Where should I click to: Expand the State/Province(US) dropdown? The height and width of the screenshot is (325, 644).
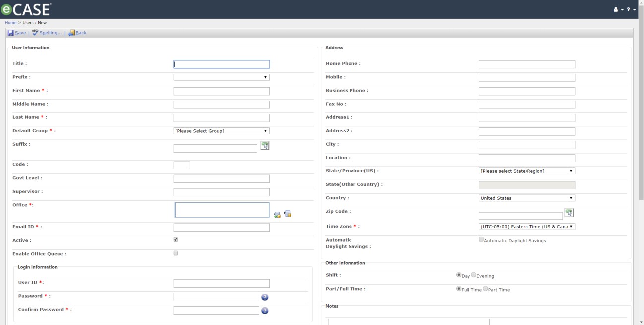527,171
